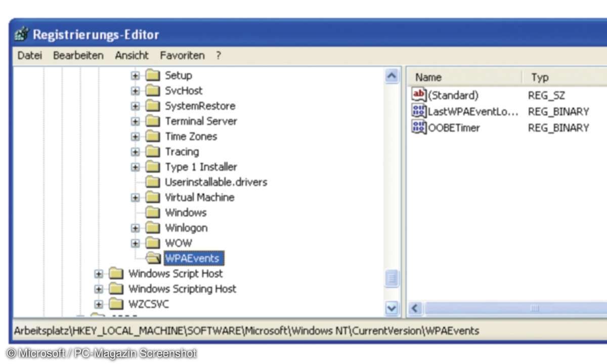Click the Tracing folder icon
The height and width of the screenshot is (364, 607).
153,152
